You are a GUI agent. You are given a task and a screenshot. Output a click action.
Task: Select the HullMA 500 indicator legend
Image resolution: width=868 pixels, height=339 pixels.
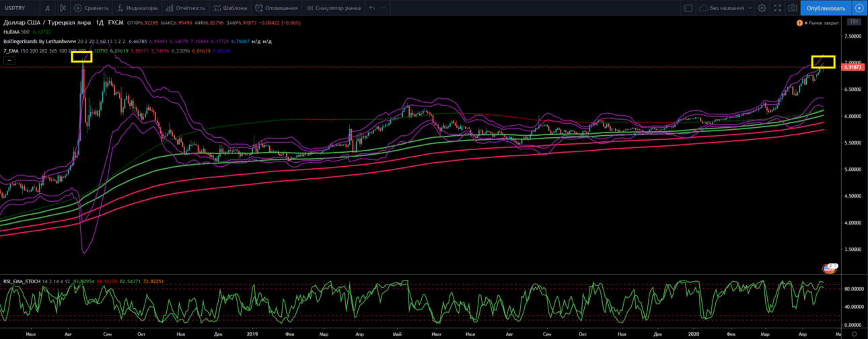point(16,32)
